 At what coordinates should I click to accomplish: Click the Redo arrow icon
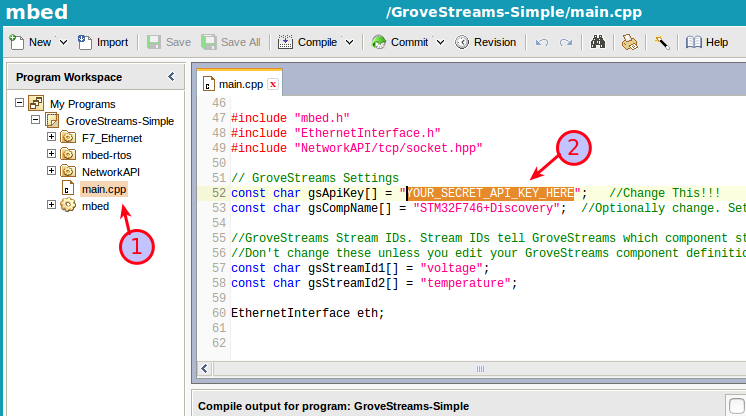tap(566, 42)
